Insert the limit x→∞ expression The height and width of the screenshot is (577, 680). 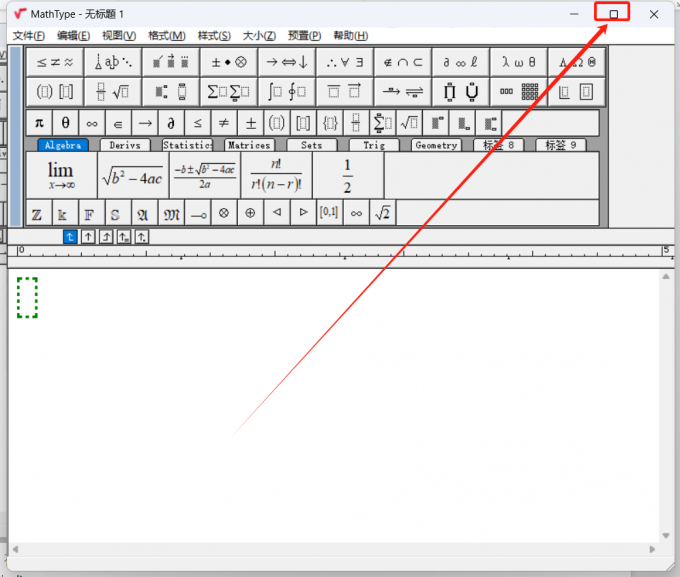coord(62,175)
